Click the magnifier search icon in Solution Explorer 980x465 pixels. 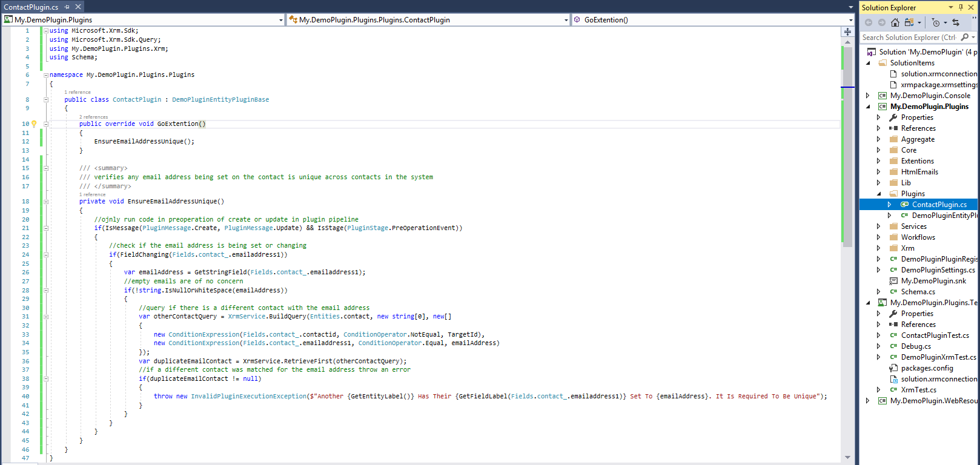tap(964, 38)
